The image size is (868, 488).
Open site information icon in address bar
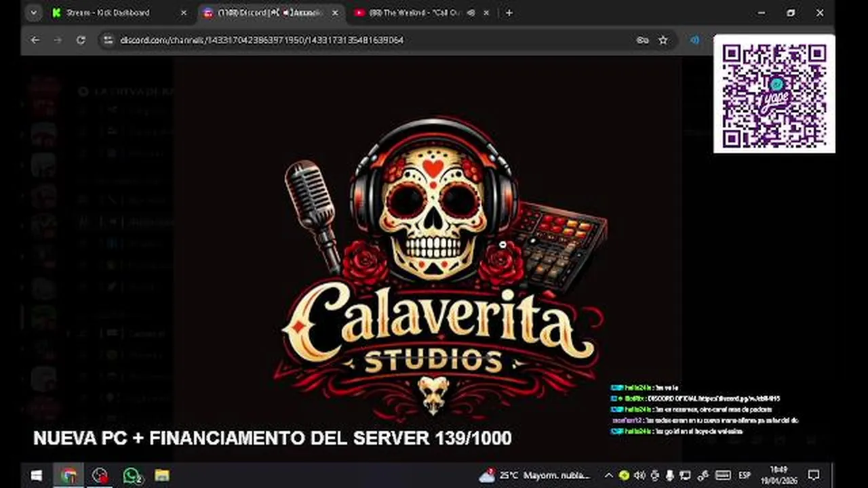point(108,40)
